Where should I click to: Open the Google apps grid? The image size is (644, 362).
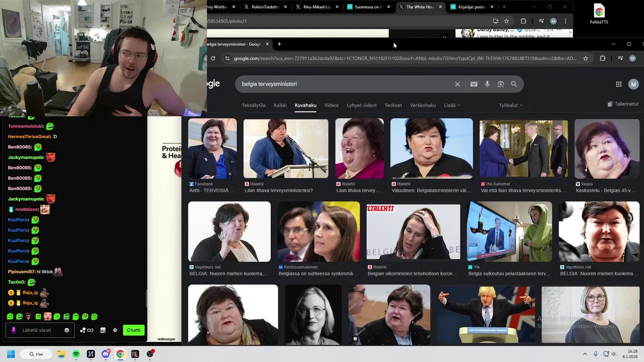pyautogui.click(x=619, y=84)
